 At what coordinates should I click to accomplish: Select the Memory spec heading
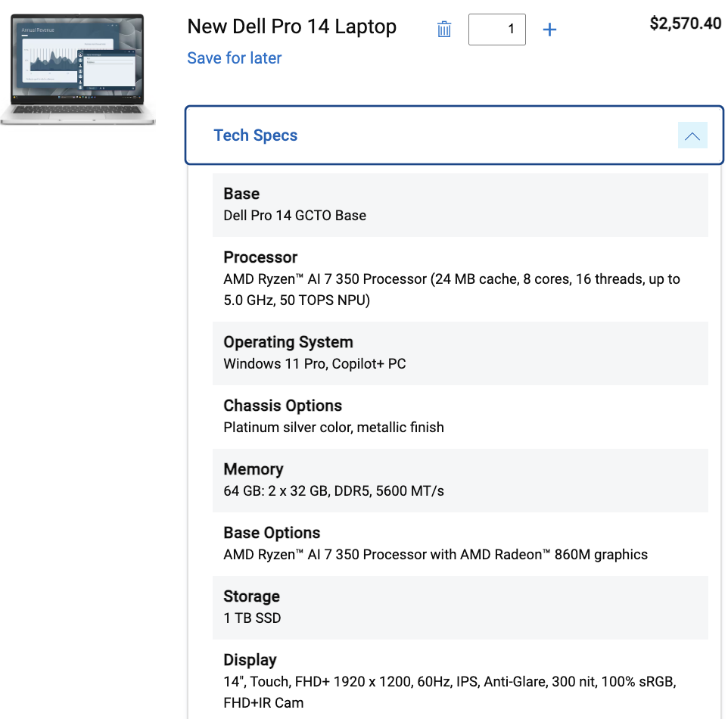pyautogui.click(x=254, y=469)
